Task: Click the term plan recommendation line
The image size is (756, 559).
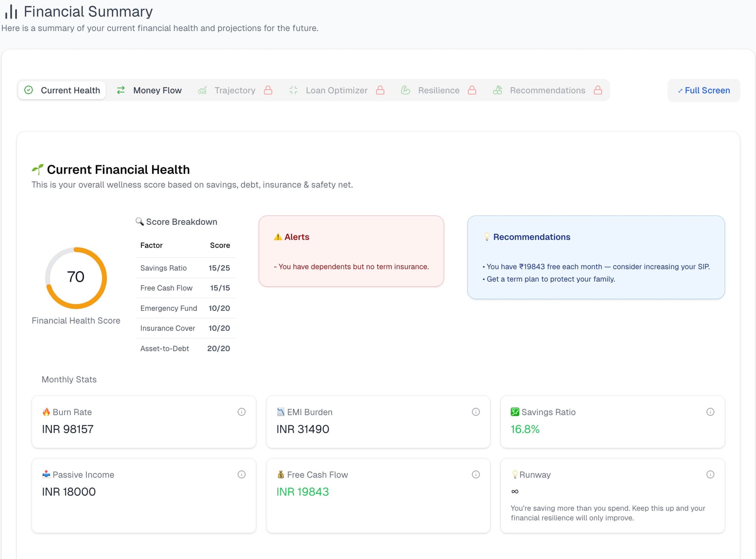Action: [x=549, y=279]
